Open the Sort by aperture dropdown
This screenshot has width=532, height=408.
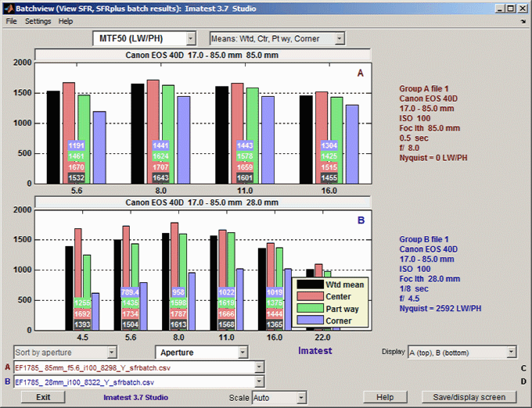(x=112, y=353)
